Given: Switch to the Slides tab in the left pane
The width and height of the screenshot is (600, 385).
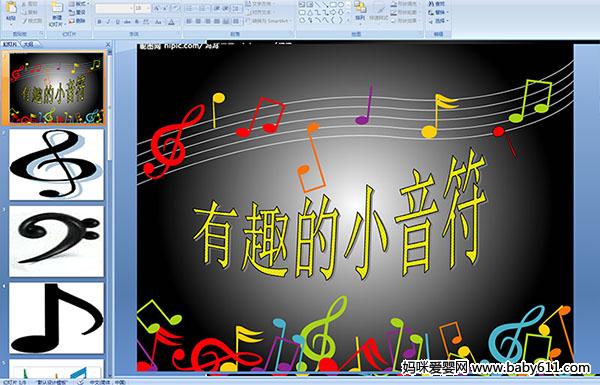Looking at the screenshot, I should point(10,44).
